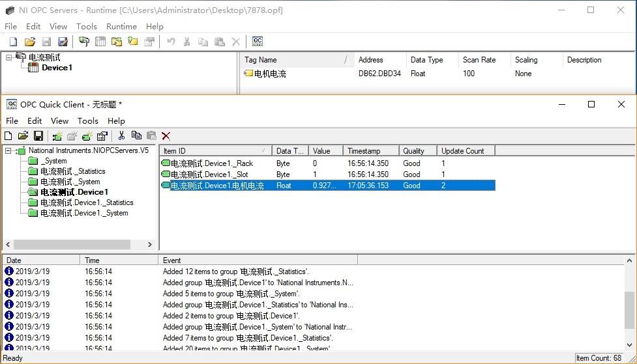Viewport: 637px width, 364px height.
Task: Open Runtime menu in NI OPC Servers
Action: [x=121, y=27]
